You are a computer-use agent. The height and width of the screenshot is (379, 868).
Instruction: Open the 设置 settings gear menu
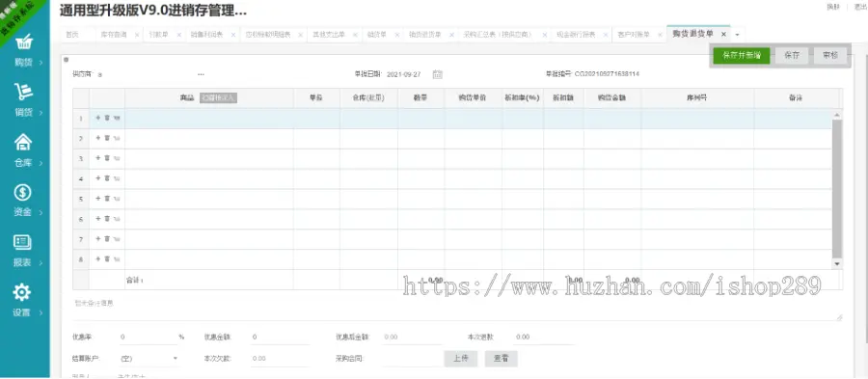click(24, 300)
